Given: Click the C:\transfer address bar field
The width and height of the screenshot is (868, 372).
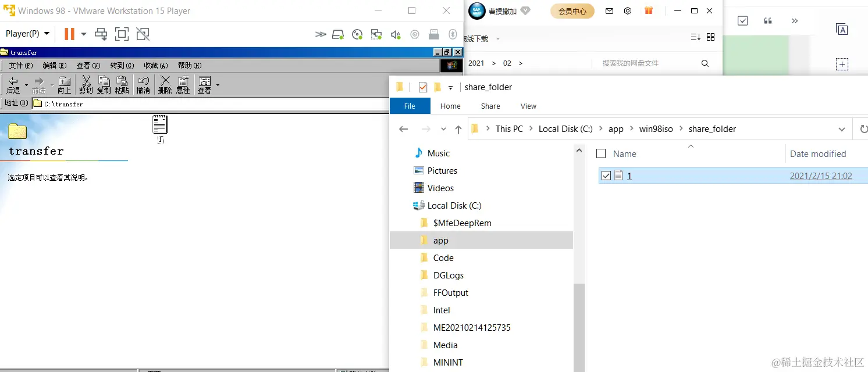Looking at the screenshot, I should 209,104.
